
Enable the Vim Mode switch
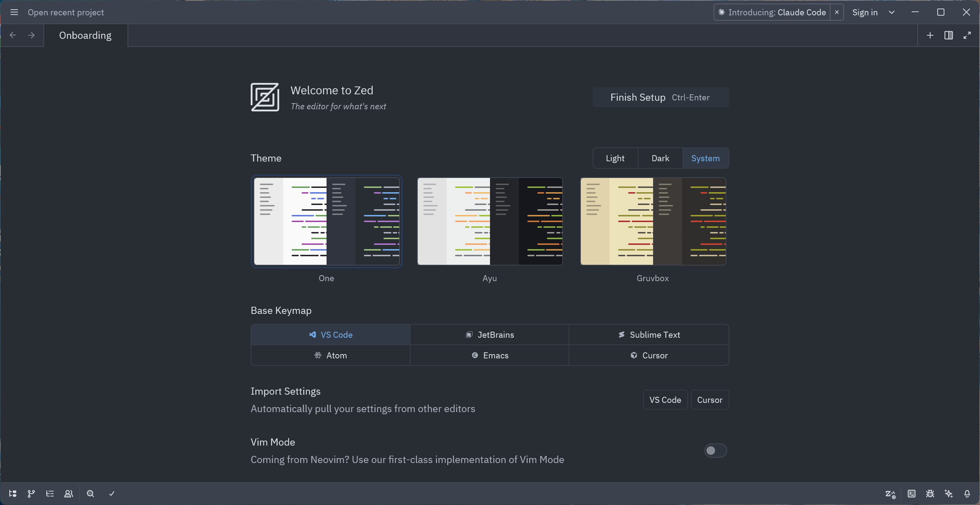click(715, 451)
